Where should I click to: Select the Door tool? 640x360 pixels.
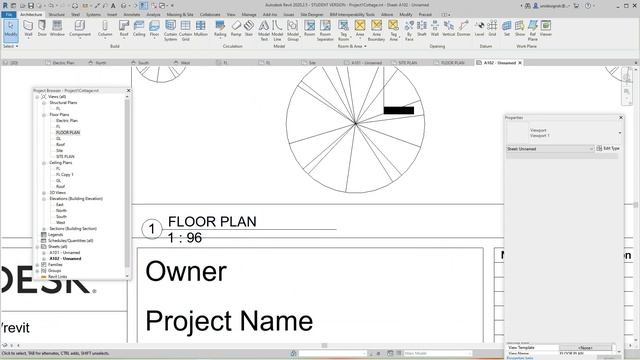[x=42, y=29]
